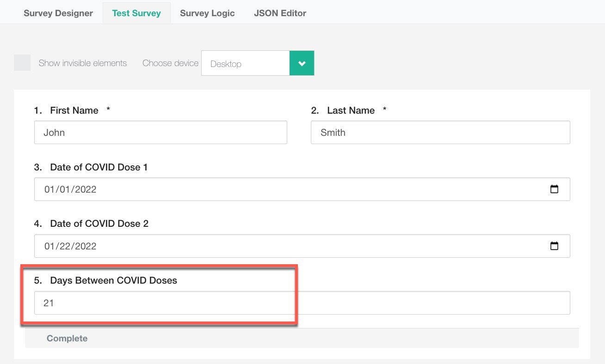Click the "Show invisible elements" label text
Screen dimensions: 605x364
[x=82, y=63]
